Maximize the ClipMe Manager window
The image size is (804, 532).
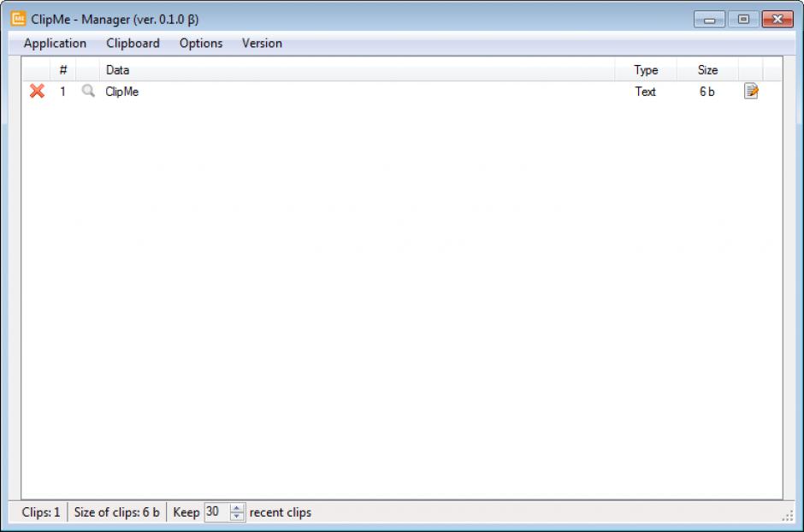coord(743,19)
